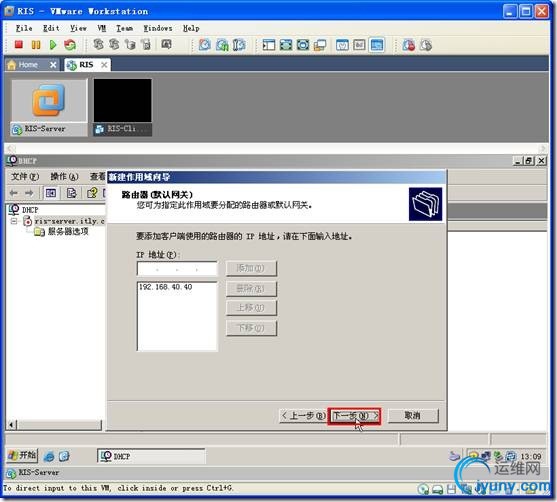Click the 取消 (Cancel) button
This screenshot has width=557, height=502.
[x=413, y=415]
